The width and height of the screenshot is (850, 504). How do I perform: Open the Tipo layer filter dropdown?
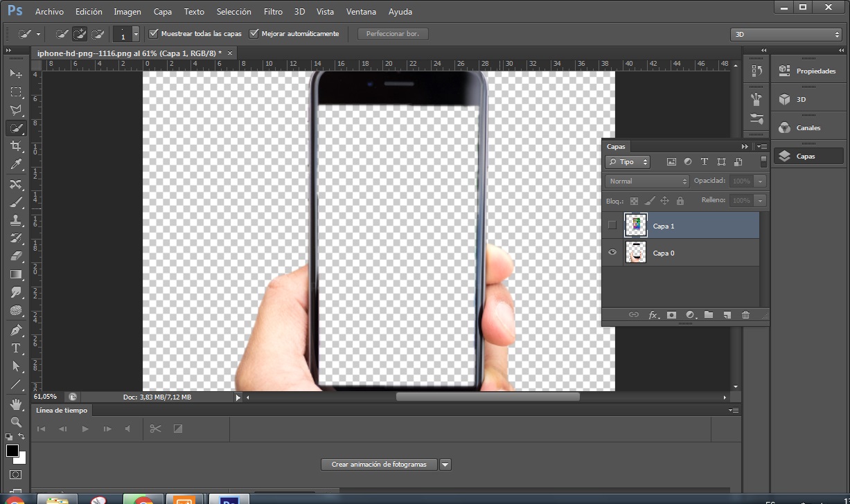(628, 162)
